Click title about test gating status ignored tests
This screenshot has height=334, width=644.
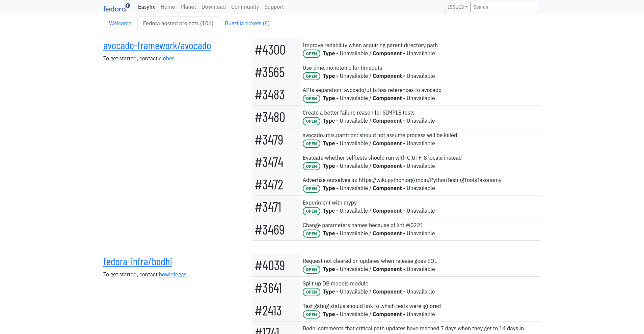(372, 306)
